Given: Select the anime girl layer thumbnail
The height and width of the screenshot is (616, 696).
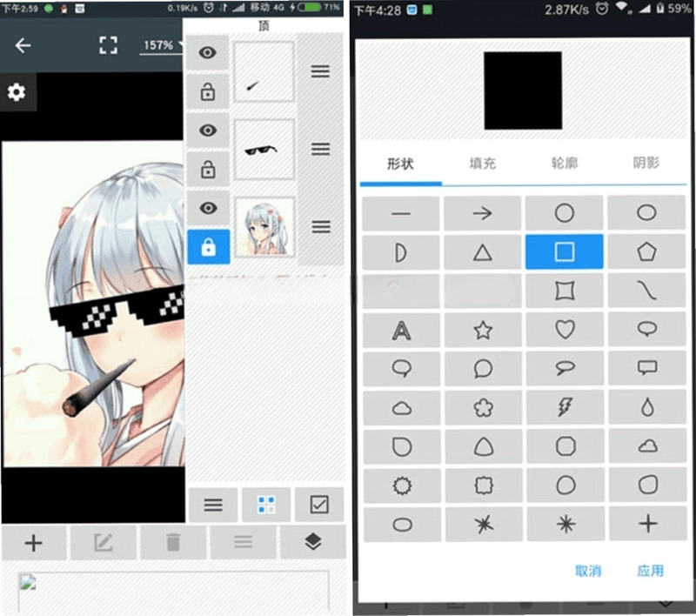Looking at the screenshot, I should pyautogui.click(x=264, y=227).
